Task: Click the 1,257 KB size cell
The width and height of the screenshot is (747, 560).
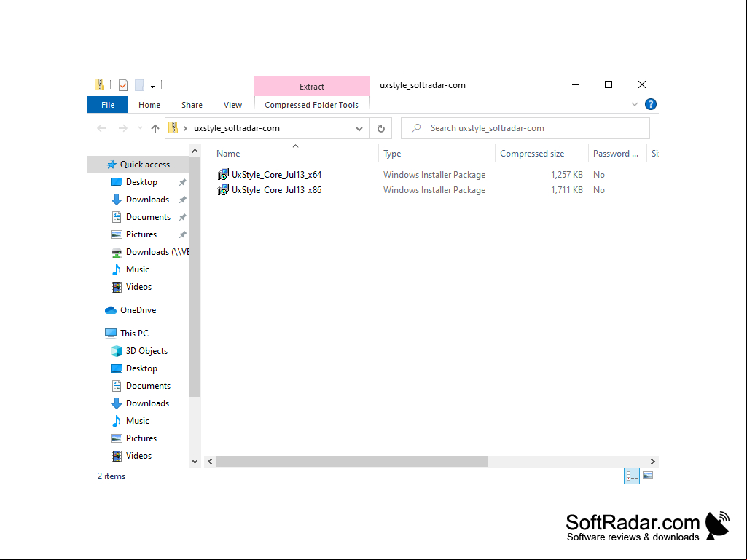Action: [x=567, y=175]
